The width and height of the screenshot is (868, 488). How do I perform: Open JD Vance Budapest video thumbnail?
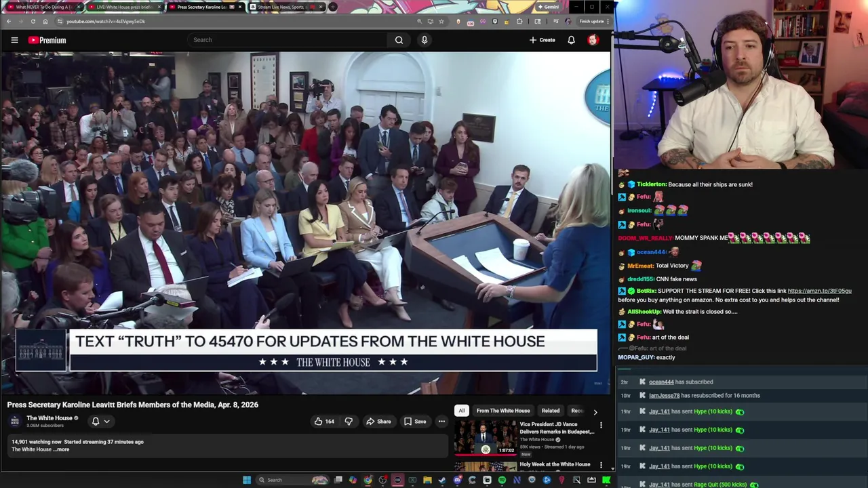[485, 437]
